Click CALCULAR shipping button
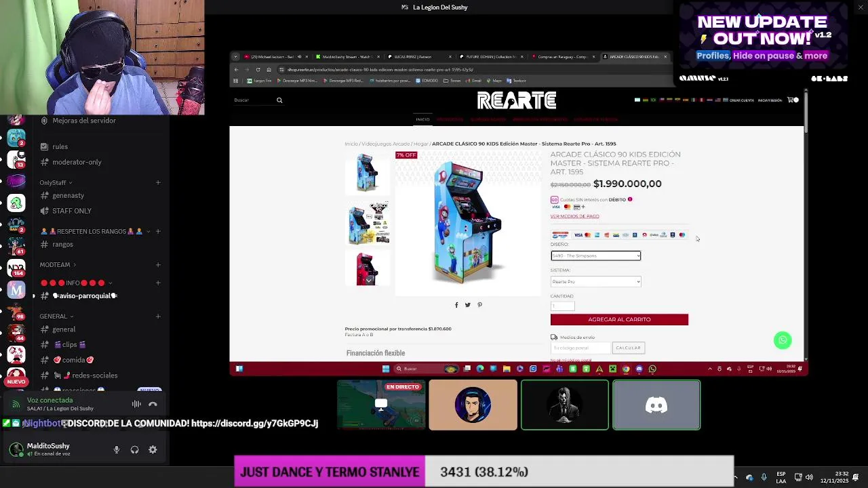The width and height of the screenshot is (868, 488). click(628, 348)
